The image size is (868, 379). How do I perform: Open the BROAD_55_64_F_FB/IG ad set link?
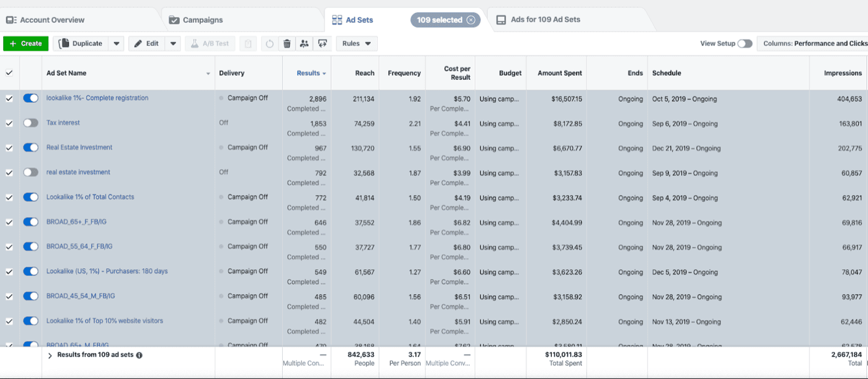click(x=79, y=246)
